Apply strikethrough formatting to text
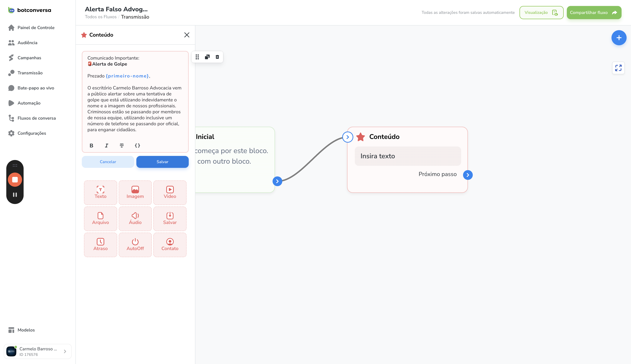 (x=122, y=146)
